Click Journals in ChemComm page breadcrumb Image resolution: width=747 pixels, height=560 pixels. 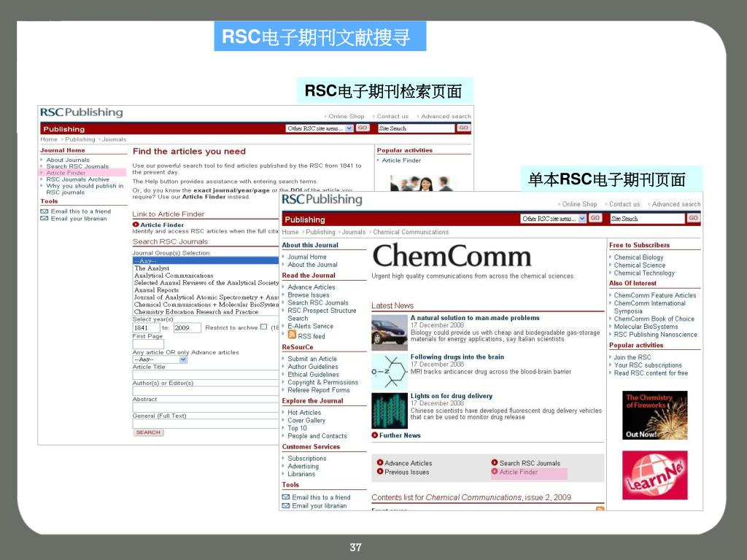(354, 232)
